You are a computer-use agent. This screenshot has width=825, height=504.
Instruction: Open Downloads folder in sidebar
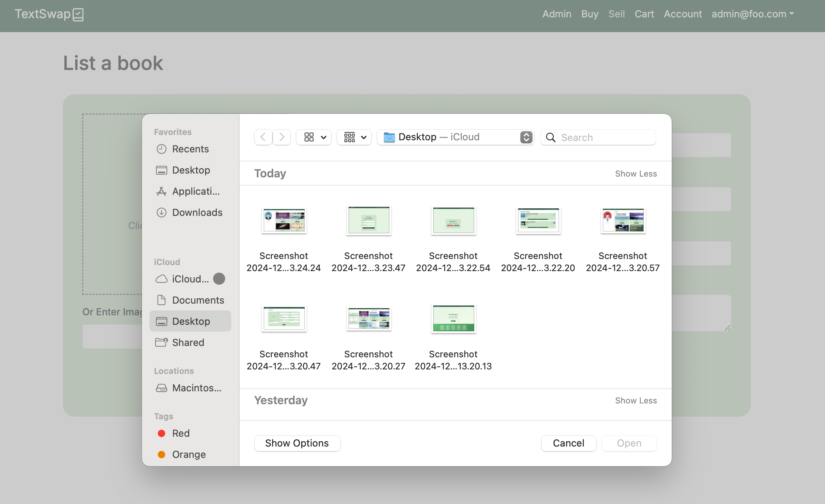tap(197, 212)
